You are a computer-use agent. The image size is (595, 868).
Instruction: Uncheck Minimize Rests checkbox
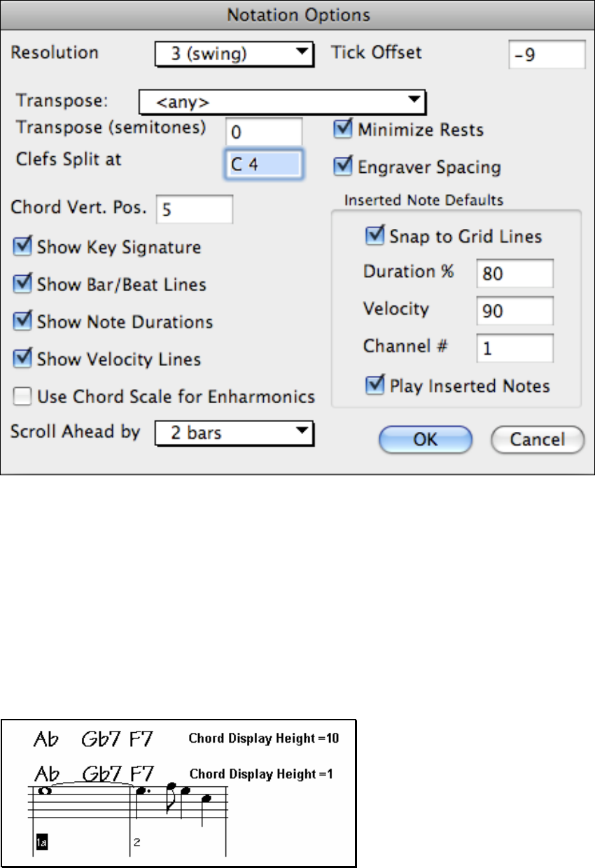pos(344,129)
